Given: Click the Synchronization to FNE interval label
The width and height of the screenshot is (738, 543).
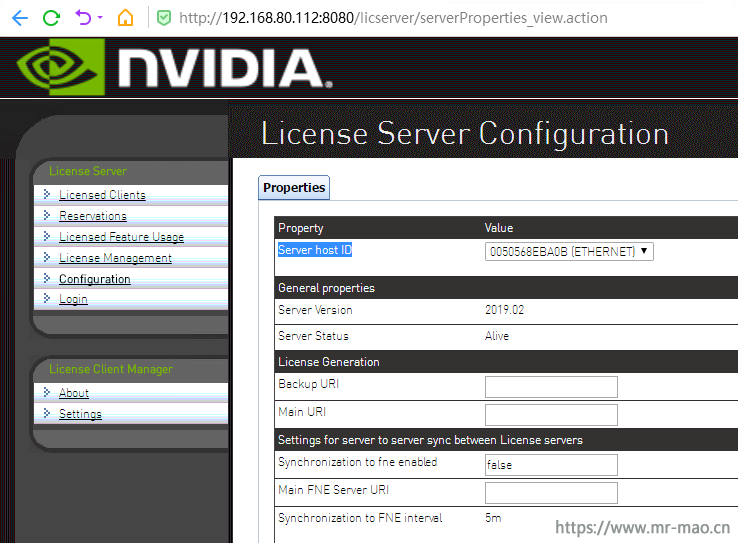Looking at the screenshot, I should [361, 518].
